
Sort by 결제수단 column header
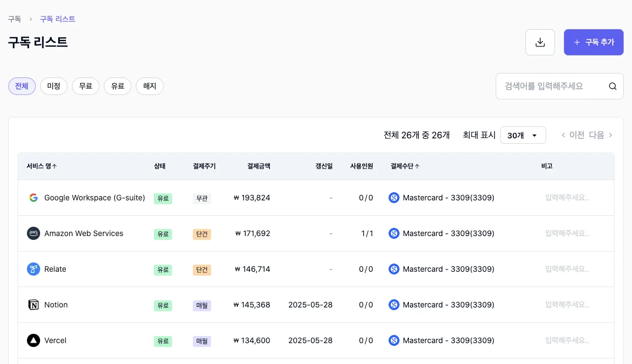(x=405, y=166)
